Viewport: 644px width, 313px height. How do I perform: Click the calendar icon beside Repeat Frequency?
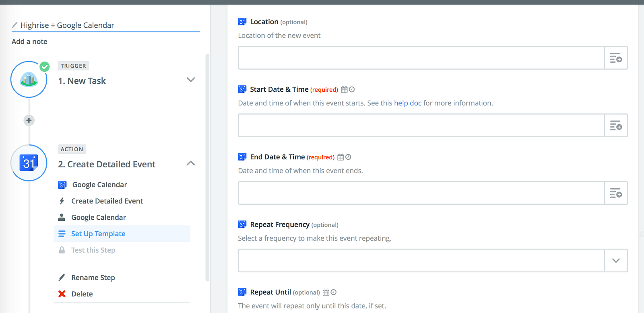coord(242,224)
